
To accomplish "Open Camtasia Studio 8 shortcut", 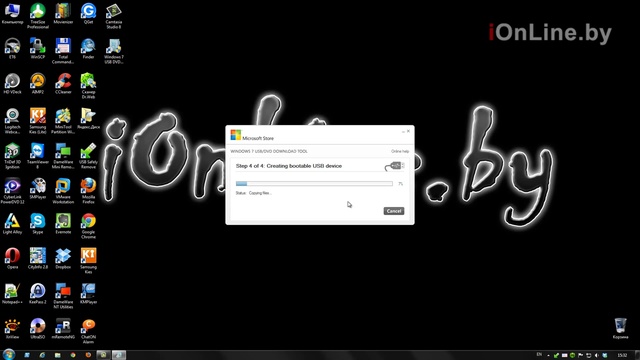I will pyautogui.click(x=113, y=16).
